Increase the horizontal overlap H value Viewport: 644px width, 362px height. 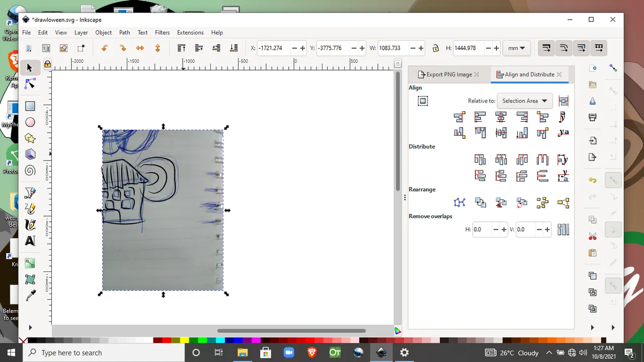[x=504, y=230]
